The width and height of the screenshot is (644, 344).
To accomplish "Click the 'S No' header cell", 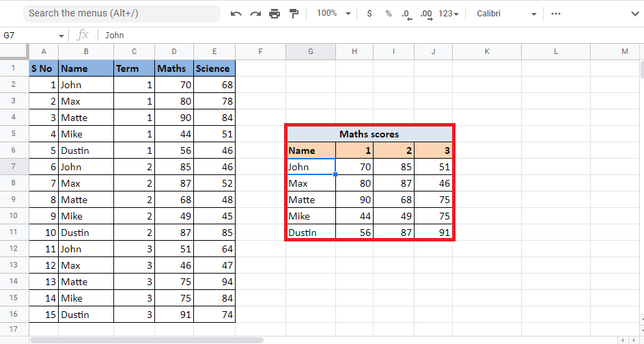I will 44,68.
